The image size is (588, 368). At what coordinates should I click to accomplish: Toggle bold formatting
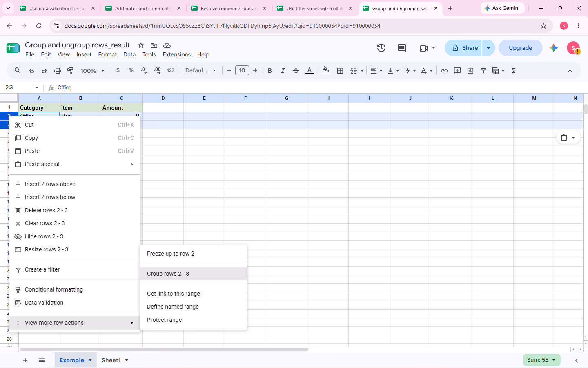coord(270,71)
